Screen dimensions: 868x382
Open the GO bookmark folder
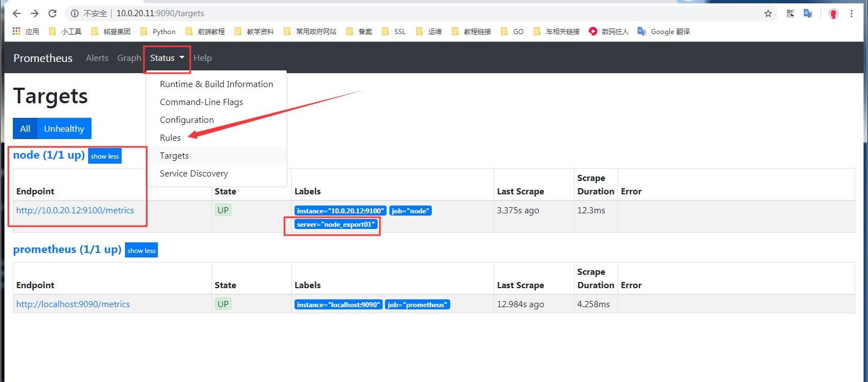513,31
